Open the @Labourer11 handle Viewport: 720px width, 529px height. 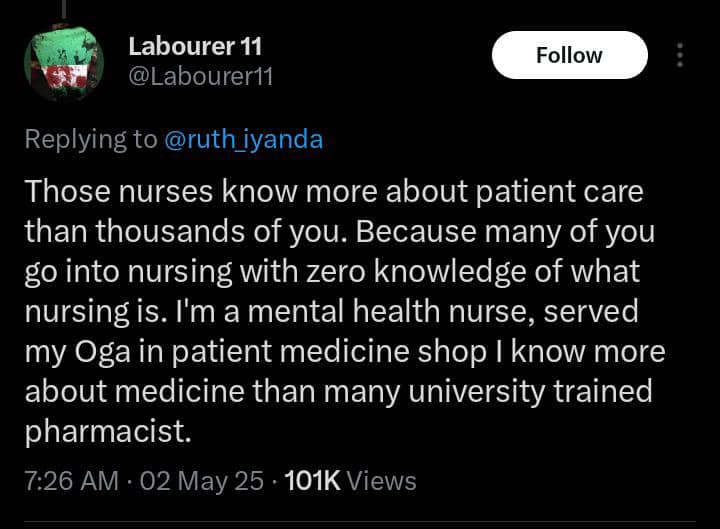click(x=201, y=76)
